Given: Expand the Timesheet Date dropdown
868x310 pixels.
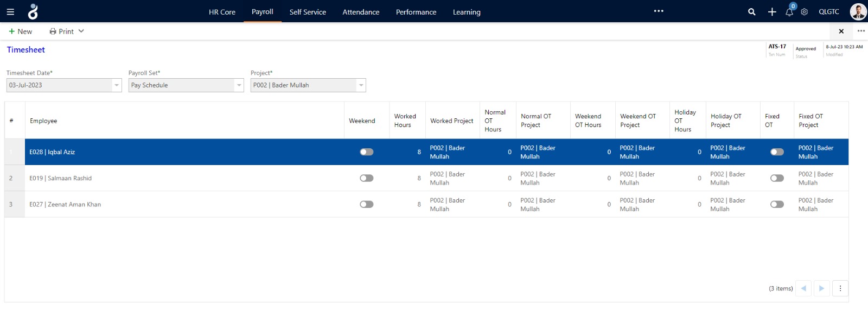Looking at the screenshot, I should pos(117,85).
